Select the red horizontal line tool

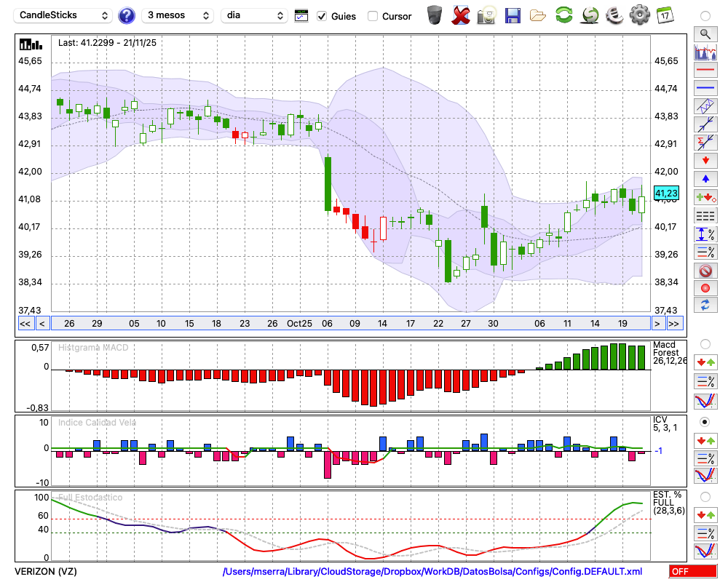[705, 71]
